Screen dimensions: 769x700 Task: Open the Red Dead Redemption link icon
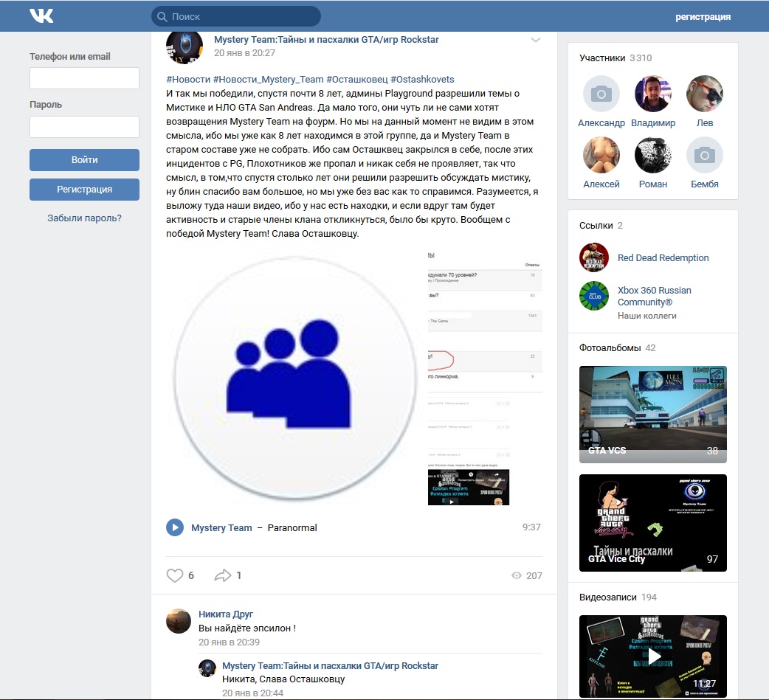click(x=594, y=257)
